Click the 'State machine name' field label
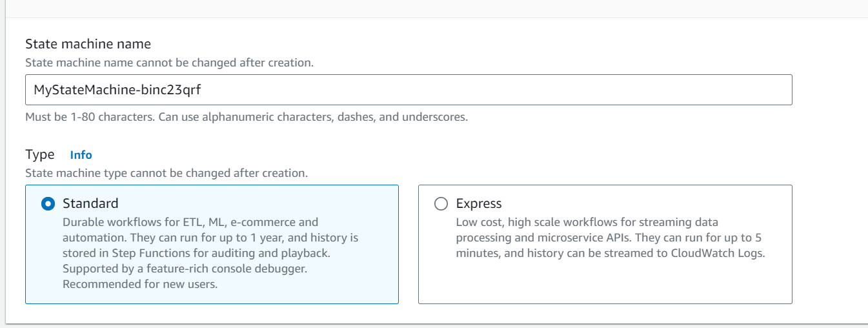This screenshot has width=868, height=328. click(x=88, y=44)
